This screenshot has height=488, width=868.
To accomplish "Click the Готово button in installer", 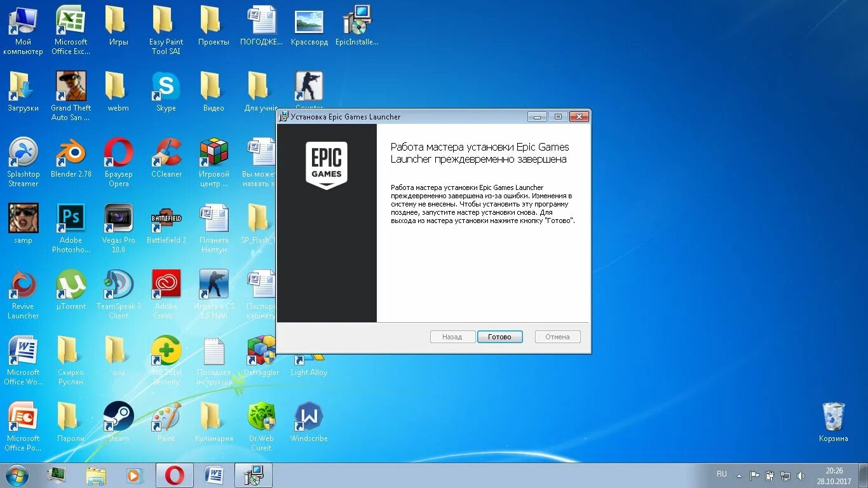I will pyautogui.click(x=499, y=337).
